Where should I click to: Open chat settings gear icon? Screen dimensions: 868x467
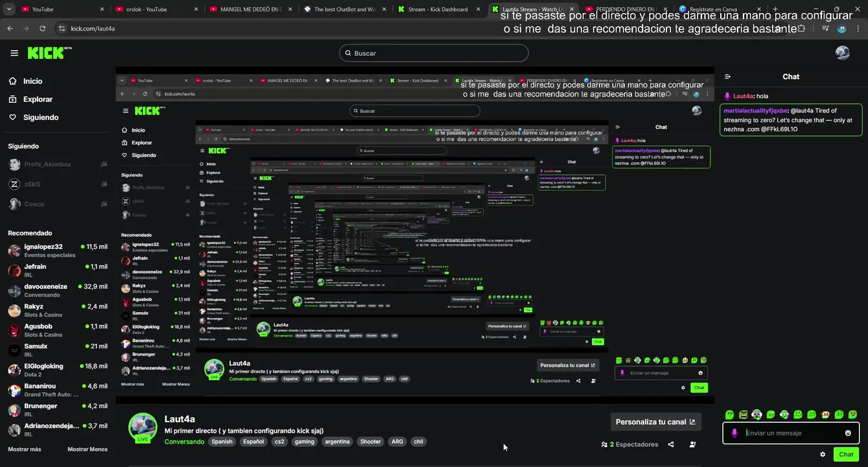(823, 455)
